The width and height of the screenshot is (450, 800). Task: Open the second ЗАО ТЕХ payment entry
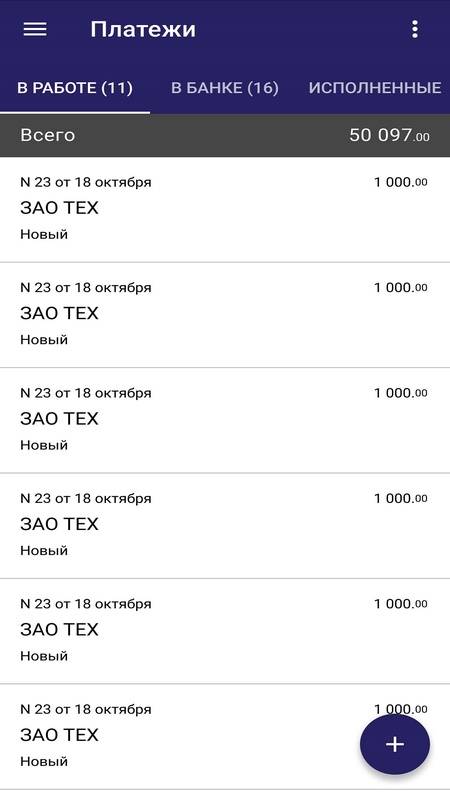(225, 315)
